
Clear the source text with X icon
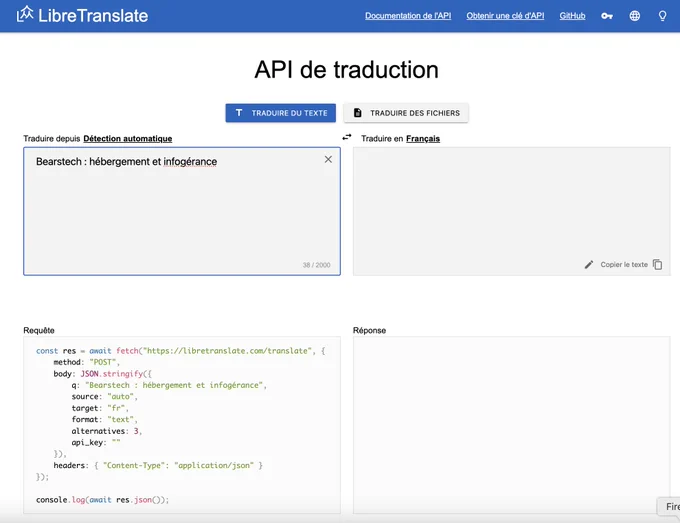coord(328,159)
